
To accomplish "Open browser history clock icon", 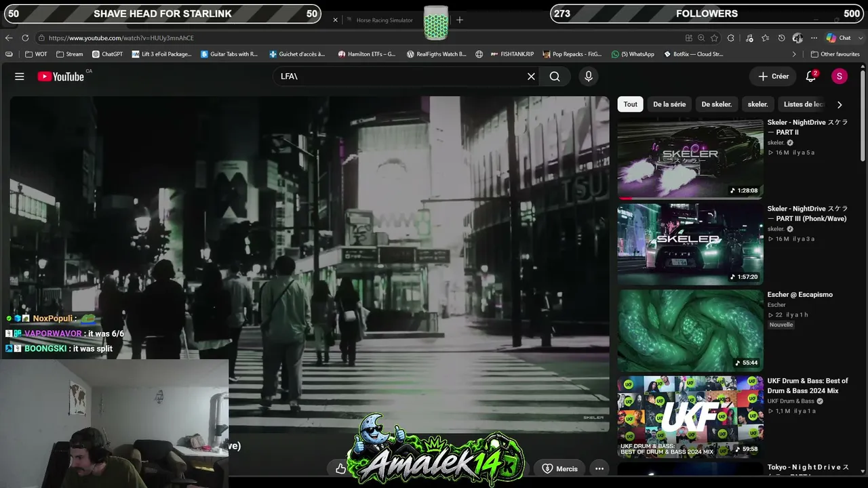I will (781, 38).
